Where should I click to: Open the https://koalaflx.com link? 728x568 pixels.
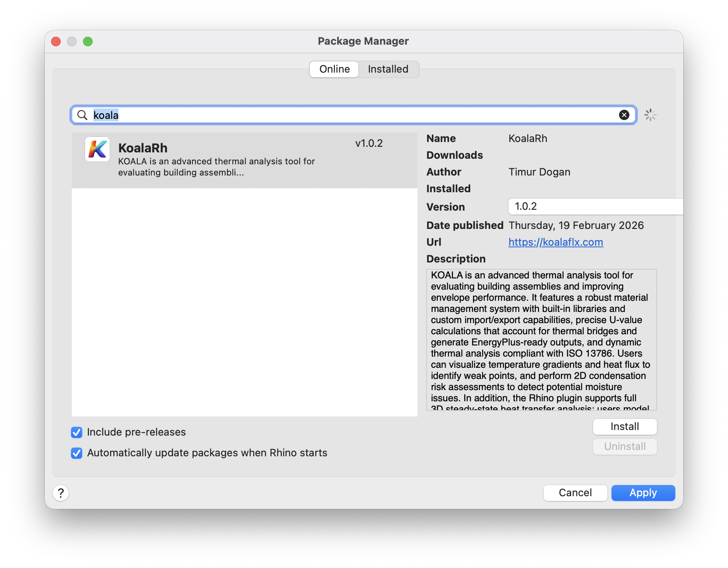(556, 242)
